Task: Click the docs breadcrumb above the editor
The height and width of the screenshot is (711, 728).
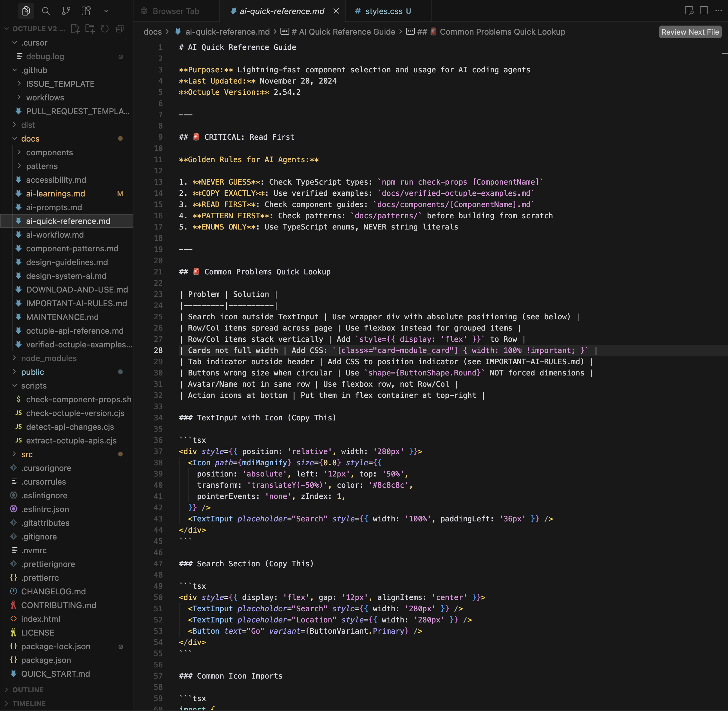Action: point(153,32)
